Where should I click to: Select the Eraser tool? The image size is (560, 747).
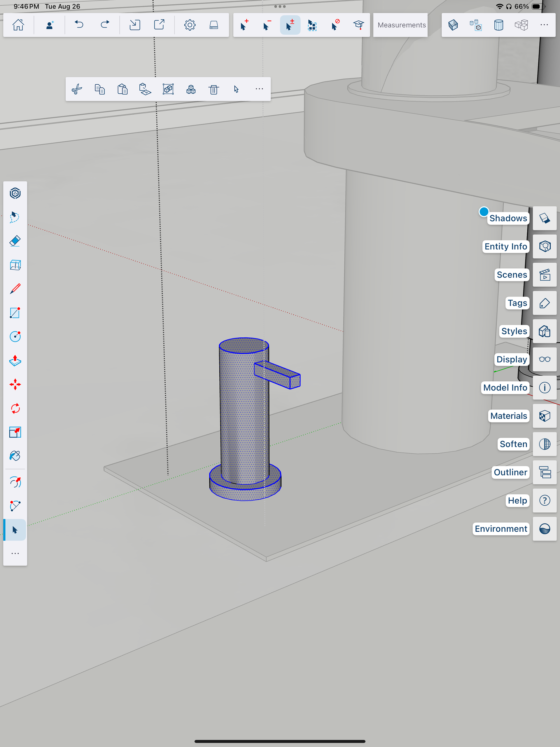click(x=15, y=241)
